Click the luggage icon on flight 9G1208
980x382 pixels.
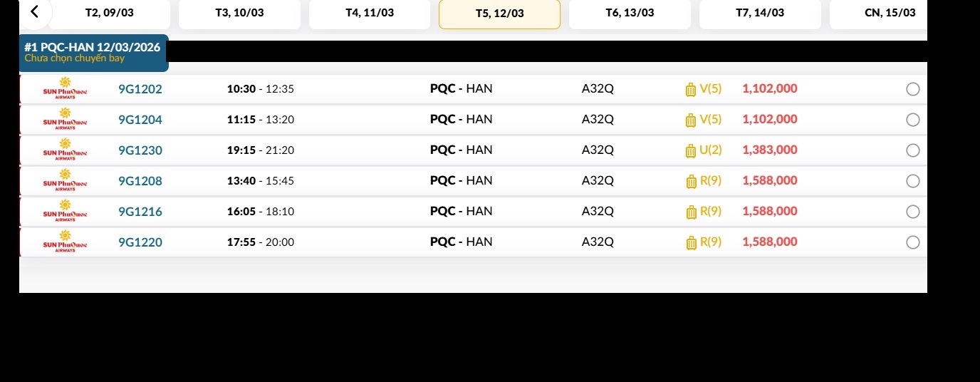(690, 182)
